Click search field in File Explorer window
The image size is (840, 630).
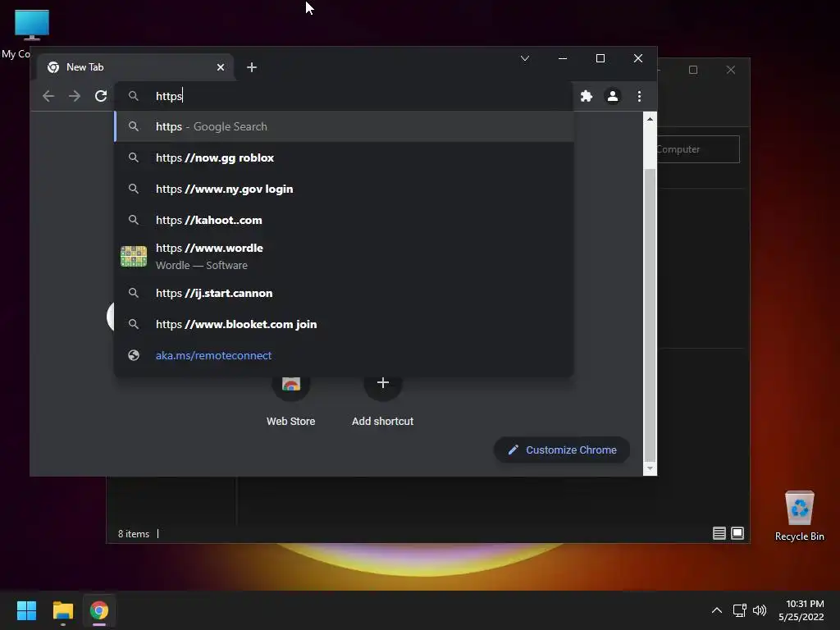tap(698, 149)
